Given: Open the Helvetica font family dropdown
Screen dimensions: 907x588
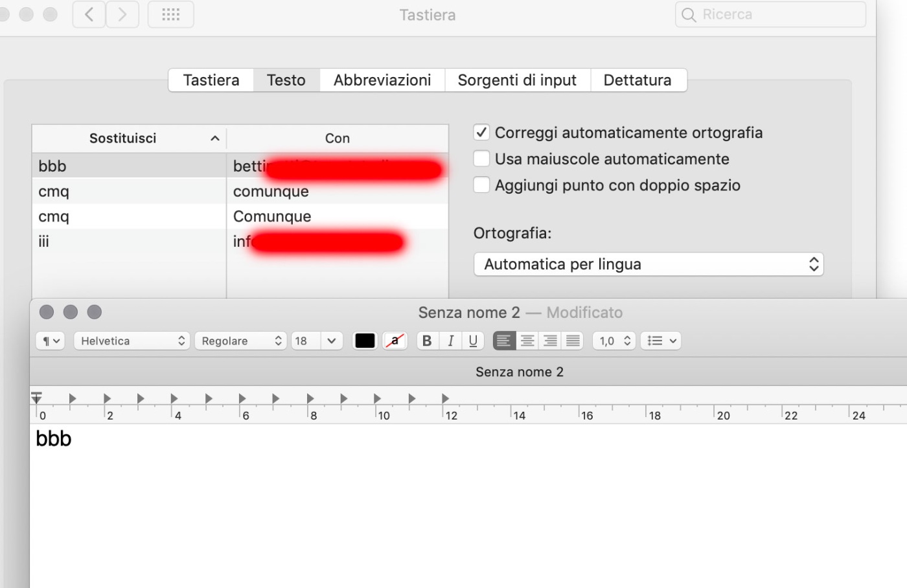Looking at the screenshot, I should click(132, 341).
